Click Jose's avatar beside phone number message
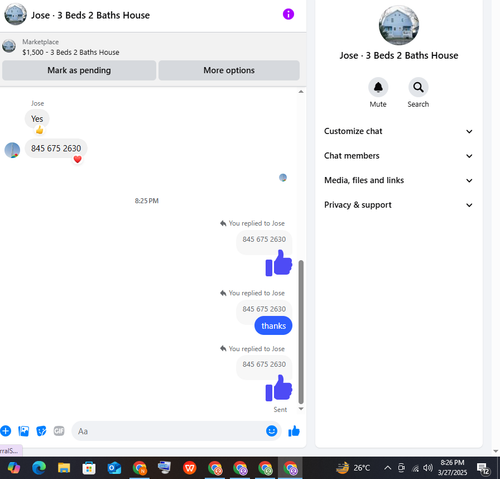500x479 pixels. [12, 150]
